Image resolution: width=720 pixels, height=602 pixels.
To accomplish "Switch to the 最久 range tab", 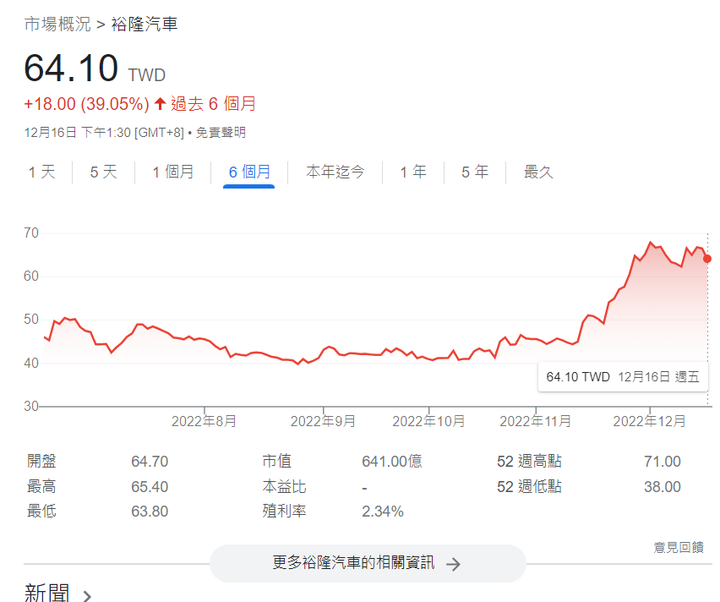I will click(x=538, y=172).
